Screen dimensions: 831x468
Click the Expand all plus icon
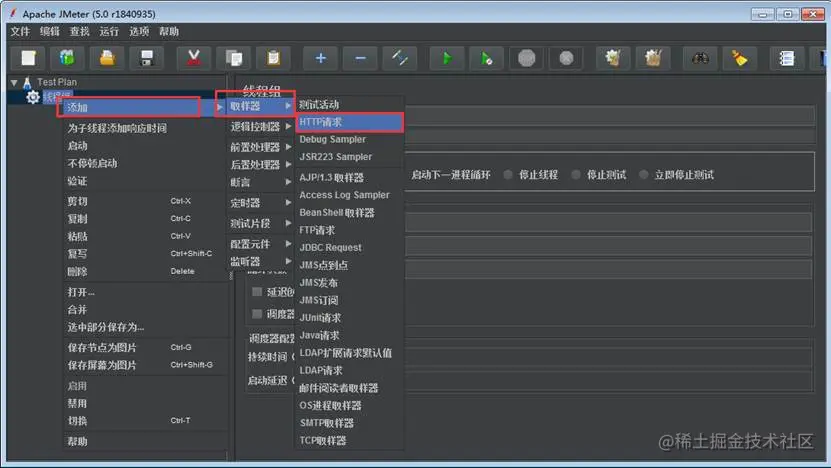321,58
